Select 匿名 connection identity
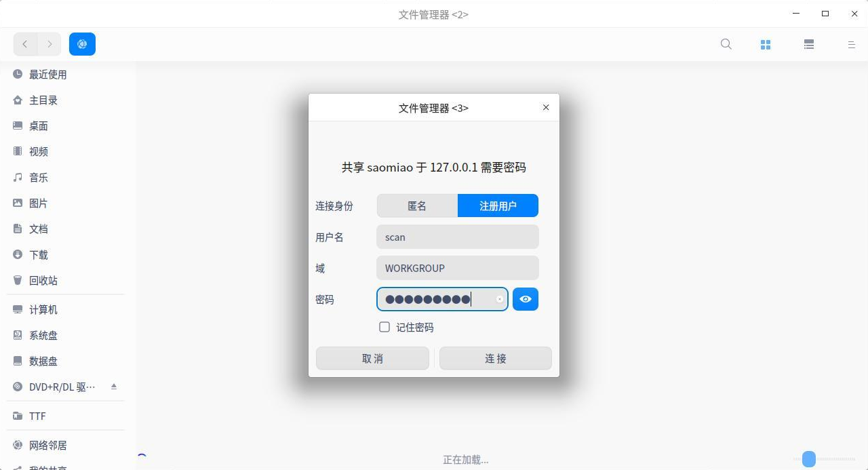The height and width of the screenshot is (470, 868). 417,205
